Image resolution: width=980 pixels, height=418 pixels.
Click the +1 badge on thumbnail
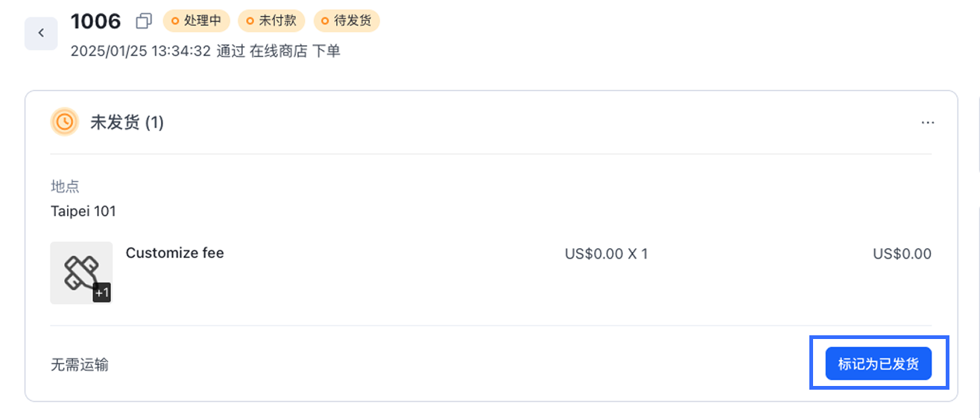tap(102, 294)
